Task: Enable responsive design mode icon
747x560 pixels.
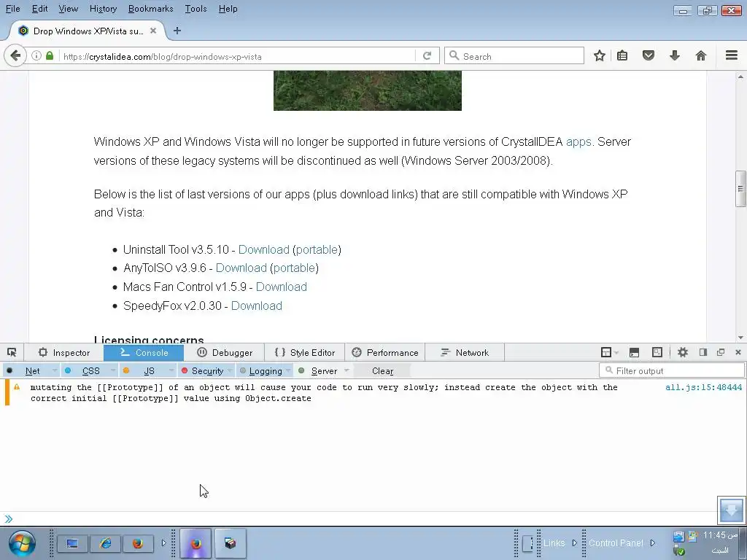Action: click(x=657, y=352)
